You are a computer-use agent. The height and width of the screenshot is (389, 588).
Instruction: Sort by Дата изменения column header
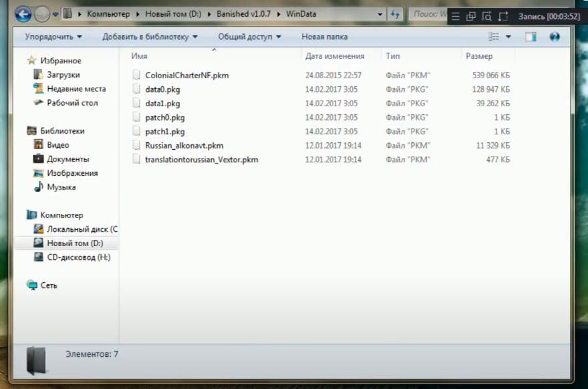click(x=334, y=56)
